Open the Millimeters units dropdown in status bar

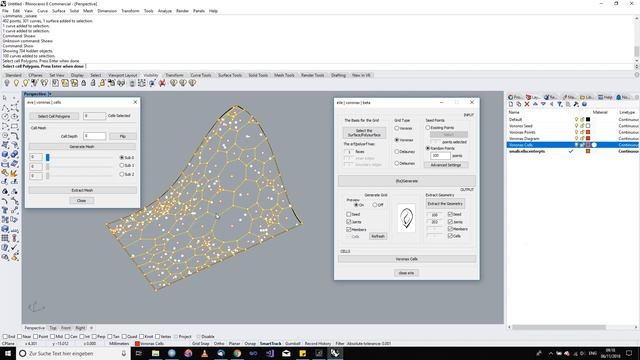pyautogui.click(x=119, y=344)
